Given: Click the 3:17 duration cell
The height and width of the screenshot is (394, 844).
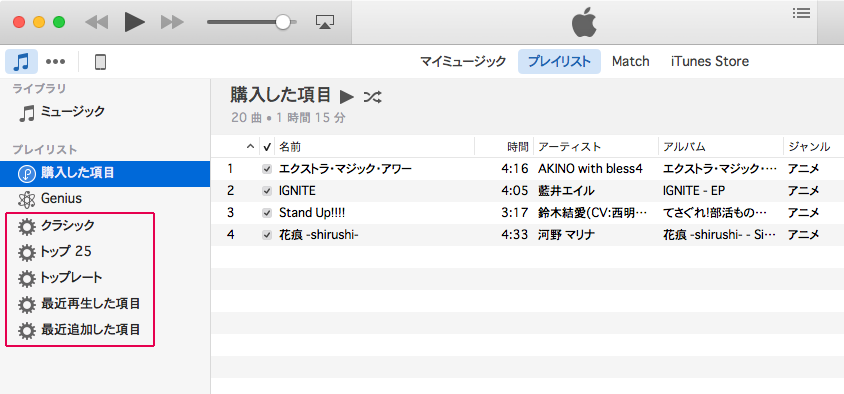Looking at the screenshot, I should click(514, 213).
